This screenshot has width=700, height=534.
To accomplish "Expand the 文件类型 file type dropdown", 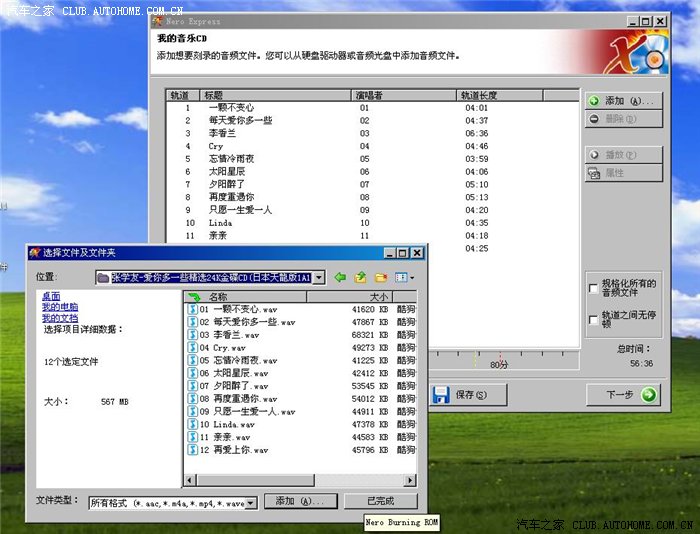I will tap(251, 502).
